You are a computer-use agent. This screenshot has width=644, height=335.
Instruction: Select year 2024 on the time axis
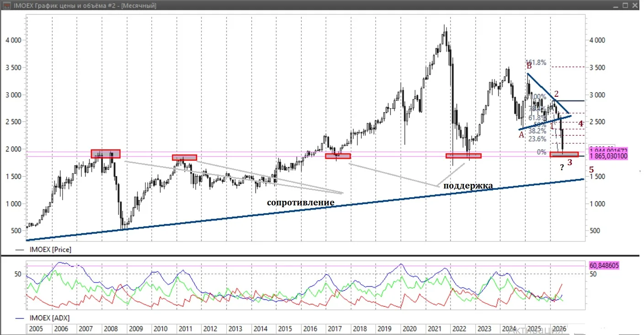tap(509, 329)
